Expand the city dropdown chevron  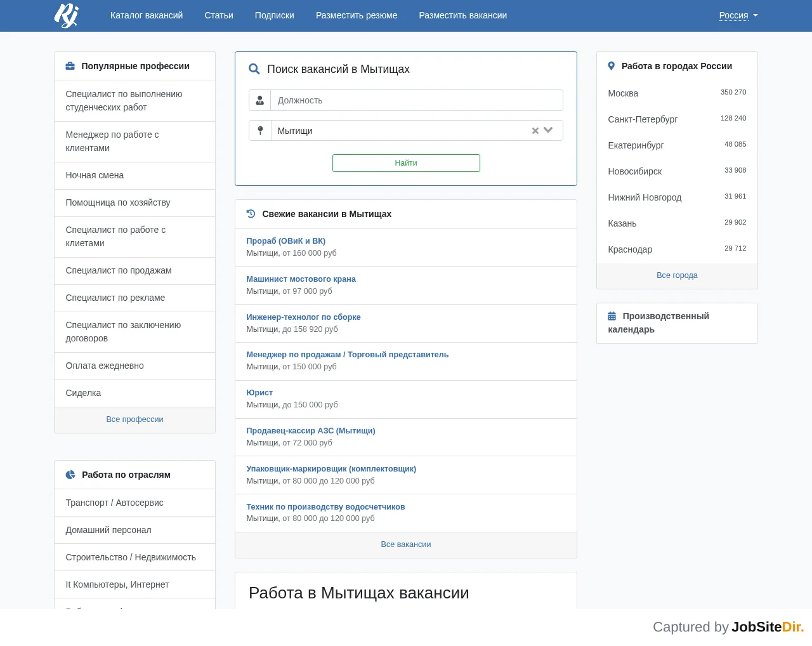(x=548, y=130)
